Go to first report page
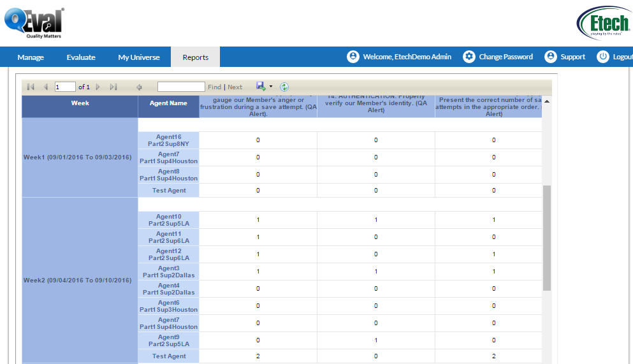Viewport: 633px width, 364px height. [31, 87]
